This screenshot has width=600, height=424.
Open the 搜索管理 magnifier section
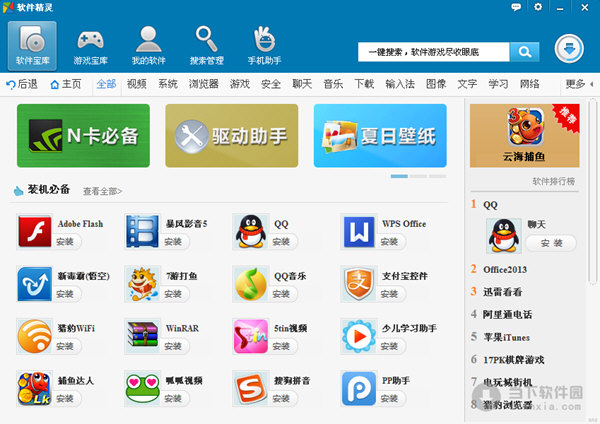207,46
